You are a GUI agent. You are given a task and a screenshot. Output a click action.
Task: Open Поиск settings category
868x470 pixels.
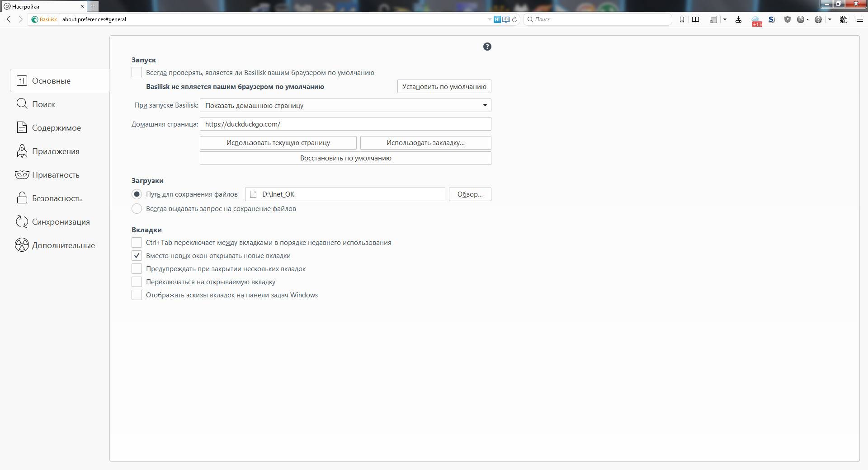click(60, 104)
